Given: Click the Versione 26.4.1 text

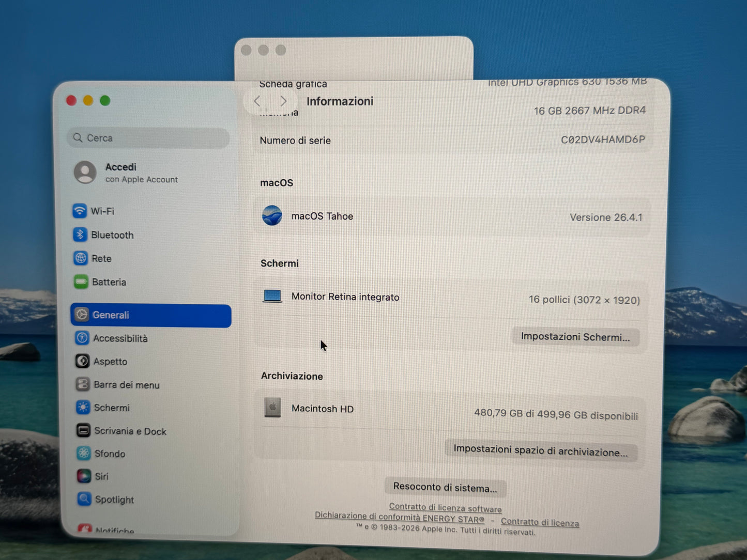Looking at the screenshot, I should tap(606, 217).
